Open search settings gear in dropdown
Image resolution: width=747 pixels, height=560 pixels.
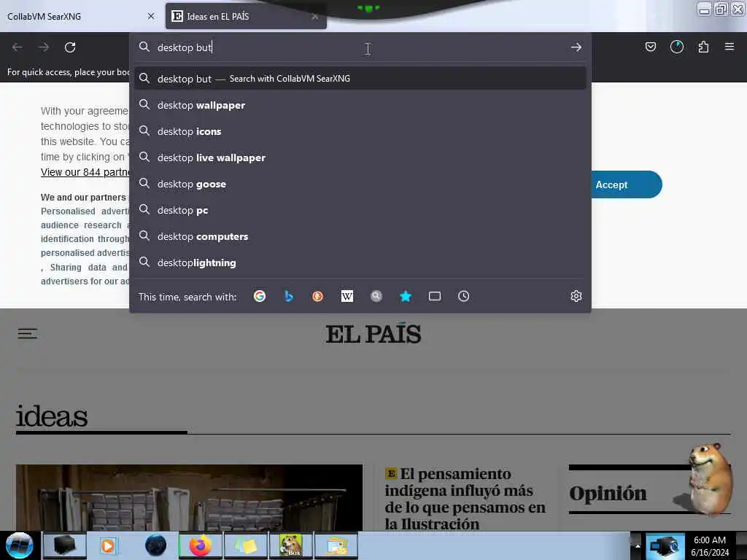click(x=576, y=296)
